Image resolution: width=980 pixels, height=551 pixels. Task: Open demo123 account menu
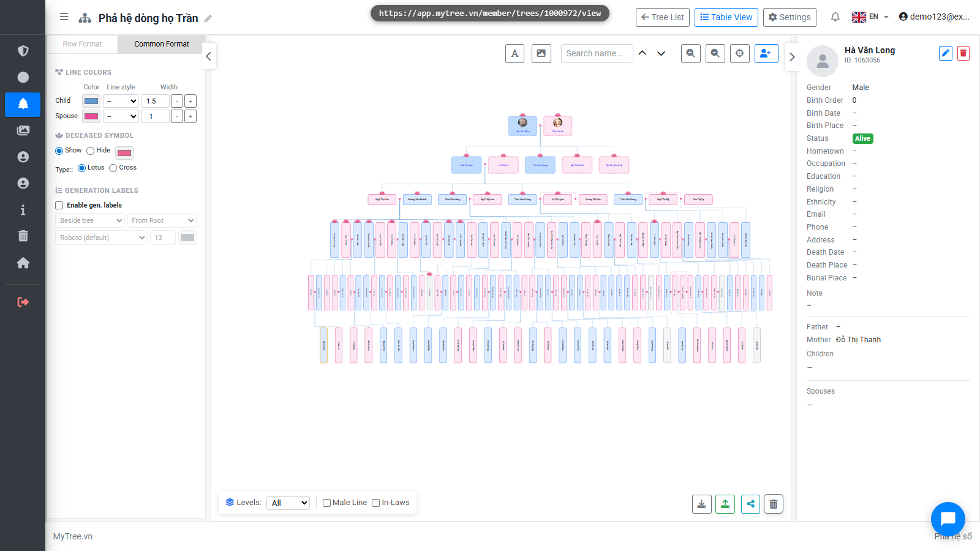click(934, 17)
